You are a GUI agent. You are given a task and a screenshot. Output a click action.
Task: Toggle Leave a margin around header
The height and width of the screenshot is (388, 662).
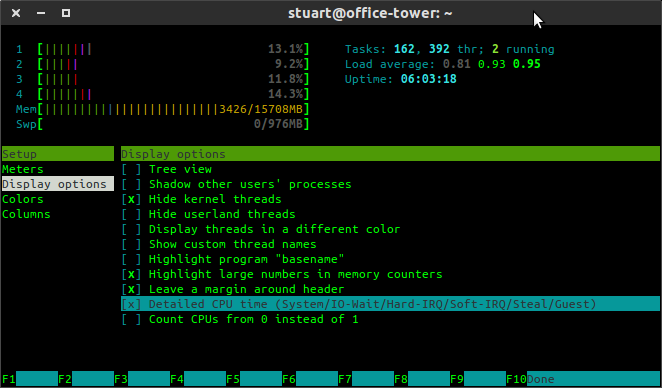tap(131, 289)
